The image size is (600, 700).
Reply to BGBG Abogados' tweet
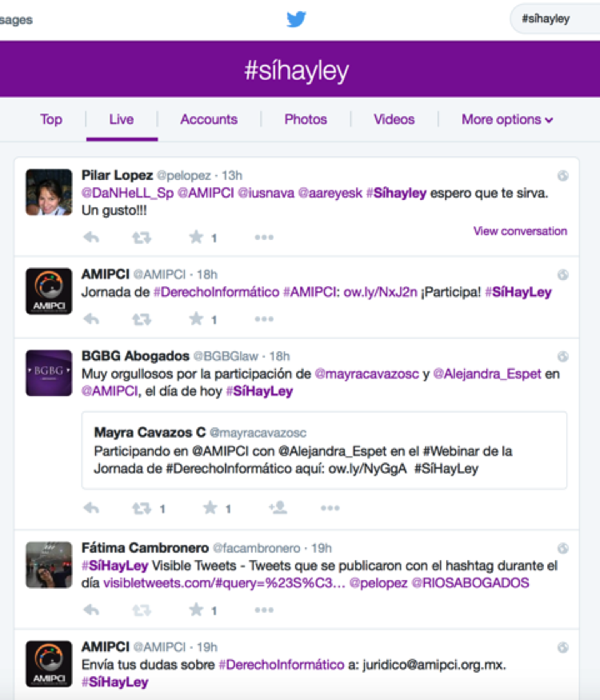point(91,507)
